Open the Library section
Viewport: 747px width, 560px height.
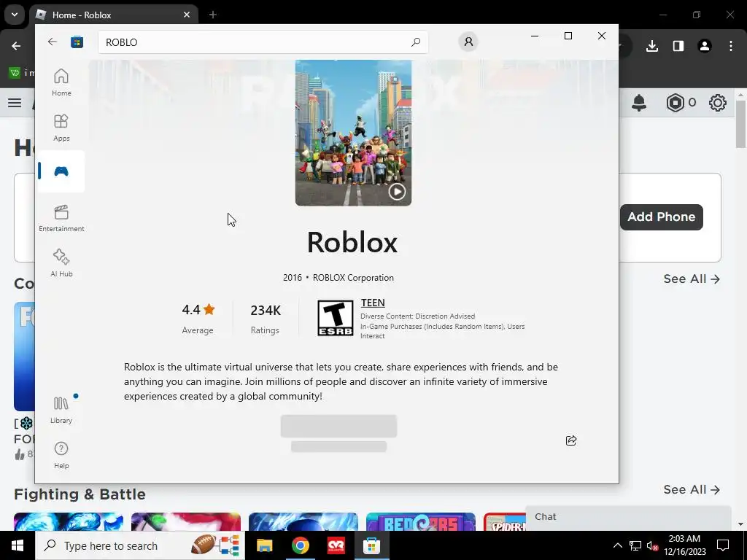(x=61, y=410)
